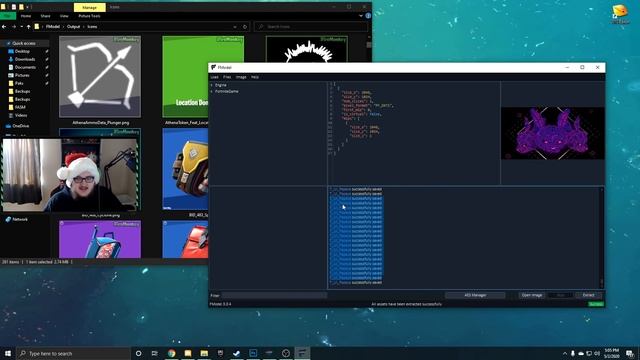
Task: Click the Type here to search box
Action: pos(73,353)
